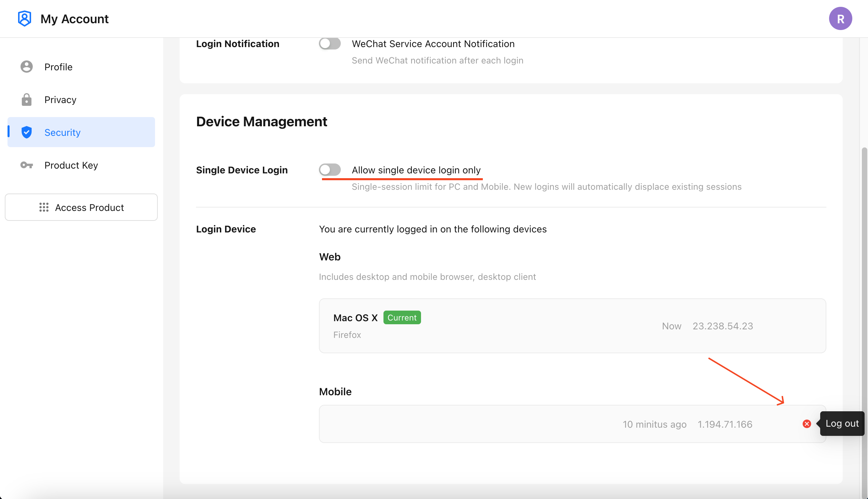This screenshot has height=499, width=868.
Task: Click 'Includes desktop and mobile browser' description
Action: pyautogui.click(x=427, y=277)
